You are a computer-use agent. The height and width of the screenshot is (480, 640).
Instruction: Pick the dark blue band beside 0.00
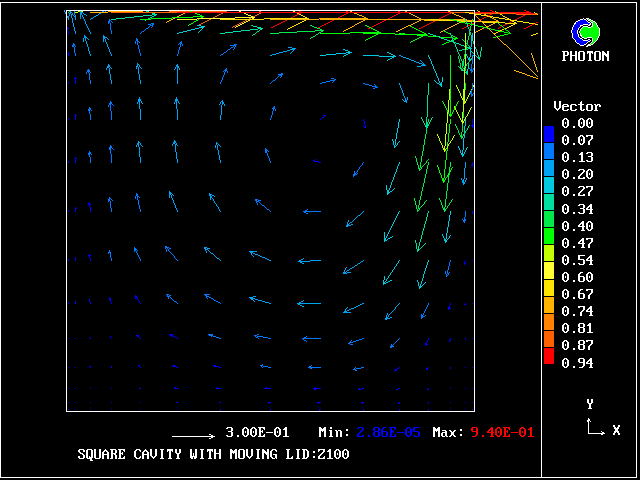548,130
